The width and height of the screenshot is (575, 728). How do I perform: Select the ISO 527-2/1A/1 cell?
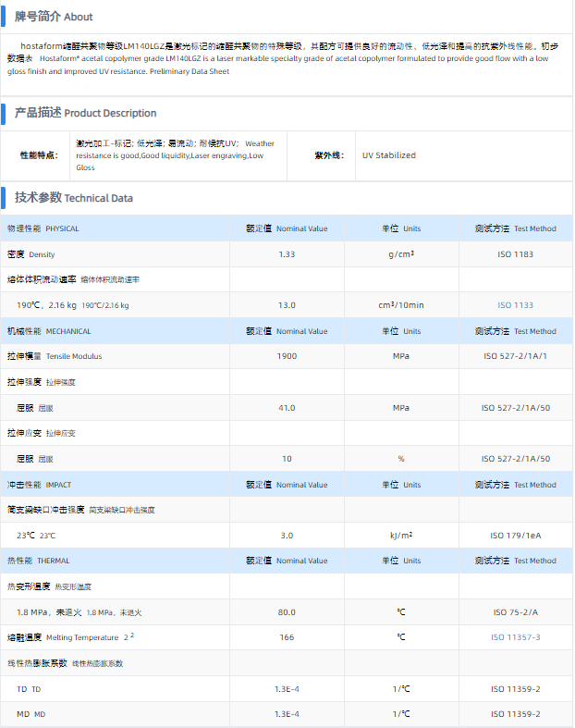(x=516, y=356)
